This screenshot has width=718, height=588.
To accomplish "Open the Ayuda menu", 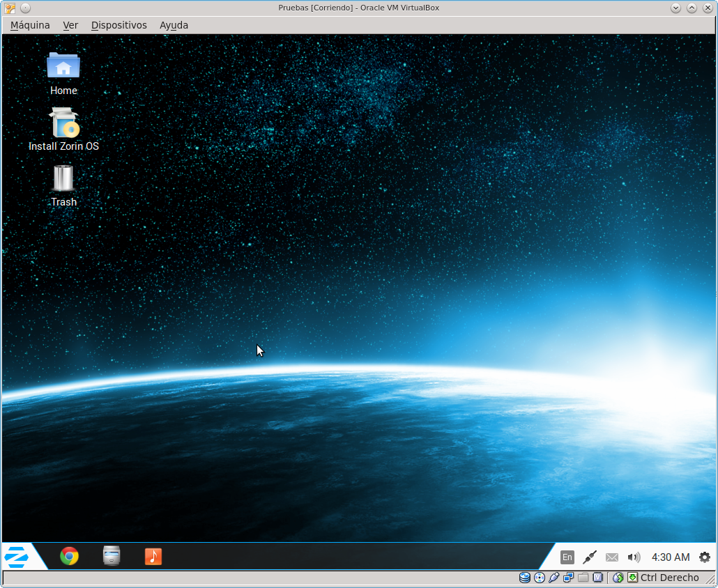I will [x=174, y=25].
